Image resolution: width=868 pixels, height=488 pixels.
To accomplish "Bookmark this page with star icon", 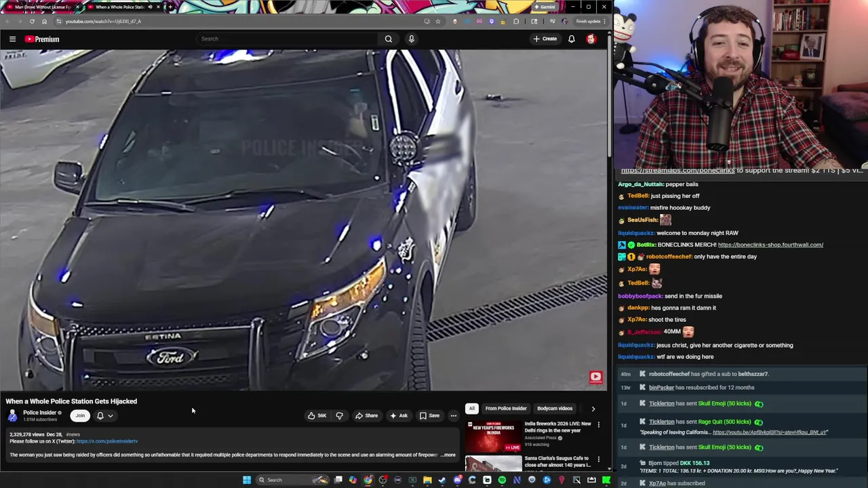I will point(438,21).
